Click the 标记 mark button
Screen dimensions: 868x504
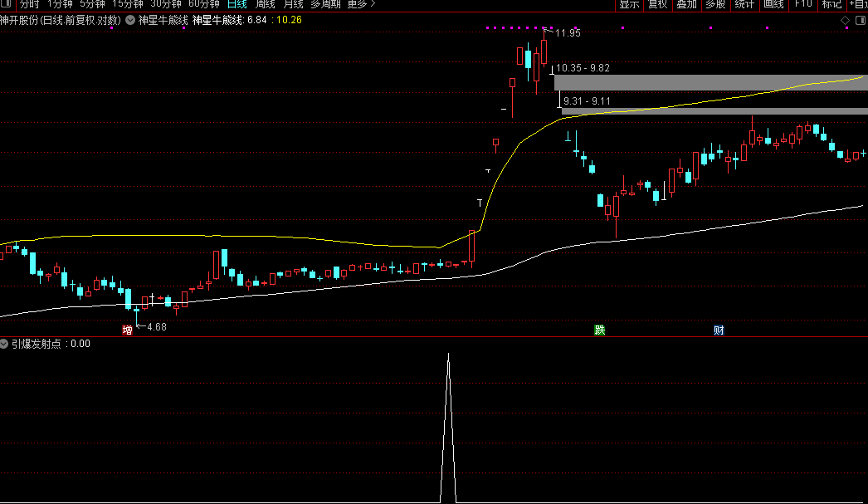tap(832, 4)
